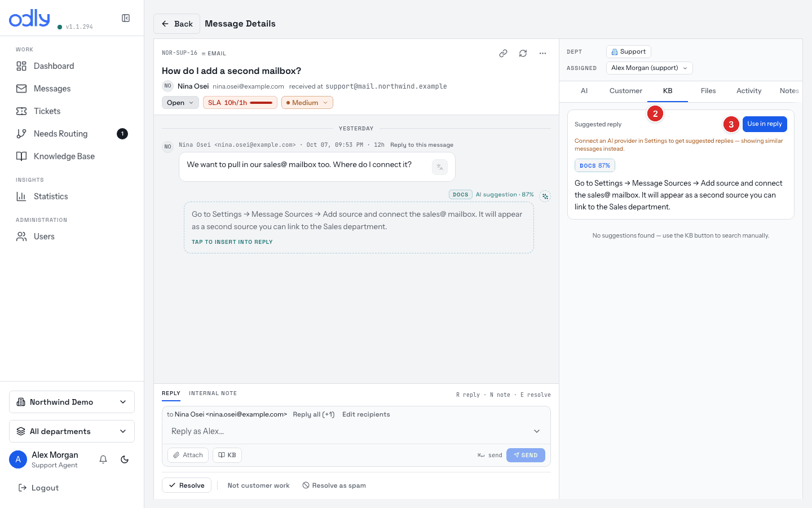Open KB search from reply toolbar
812x508 pixels.
[x=227, y=455]
